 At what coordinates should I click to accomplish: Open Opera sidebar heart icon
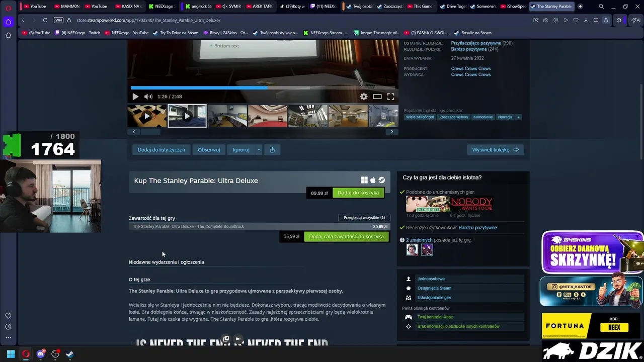click(8, 316)
